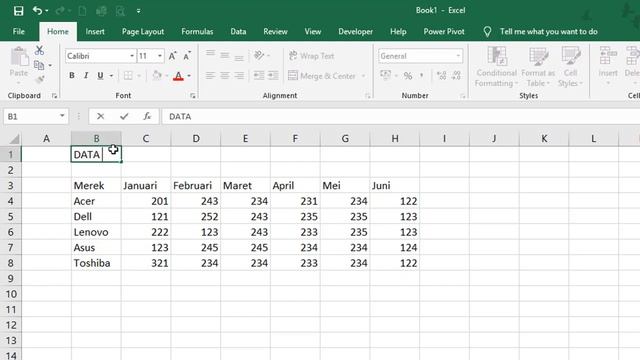Click the Percent Style icon

pyautogui.click(x=408, y=76)
